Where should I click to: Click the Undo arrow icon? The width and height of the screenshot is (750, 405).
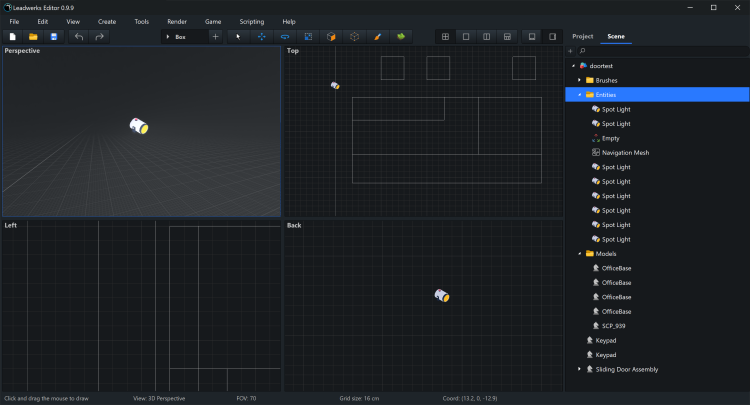tap(79, 37)
